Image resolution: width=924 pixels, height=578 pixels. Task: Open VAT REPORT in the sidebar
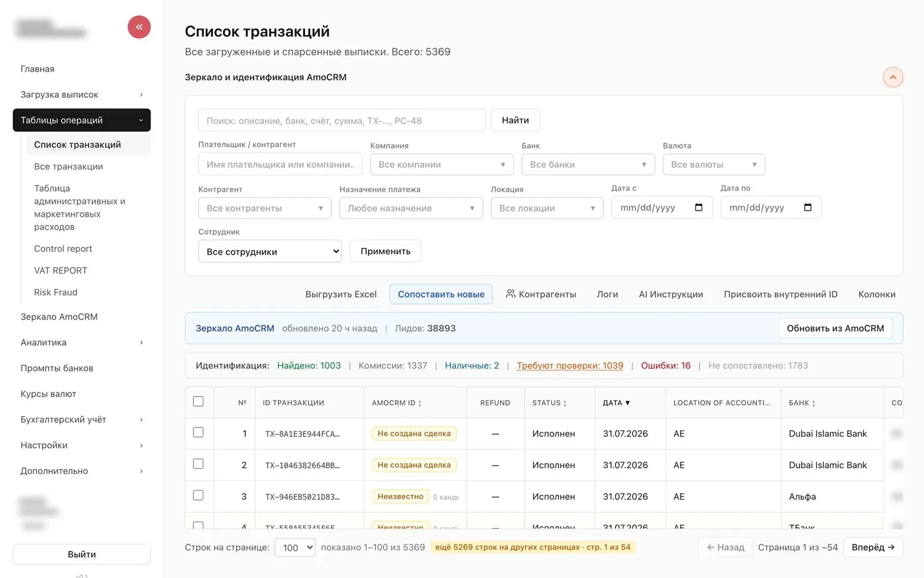coord(61,271)
